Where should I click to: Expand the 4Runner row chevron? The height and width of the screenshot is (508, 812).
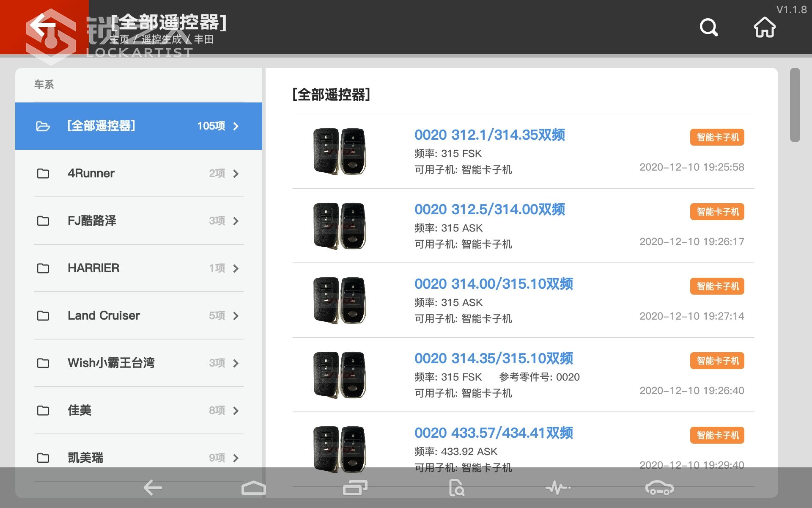click(236, 174)
